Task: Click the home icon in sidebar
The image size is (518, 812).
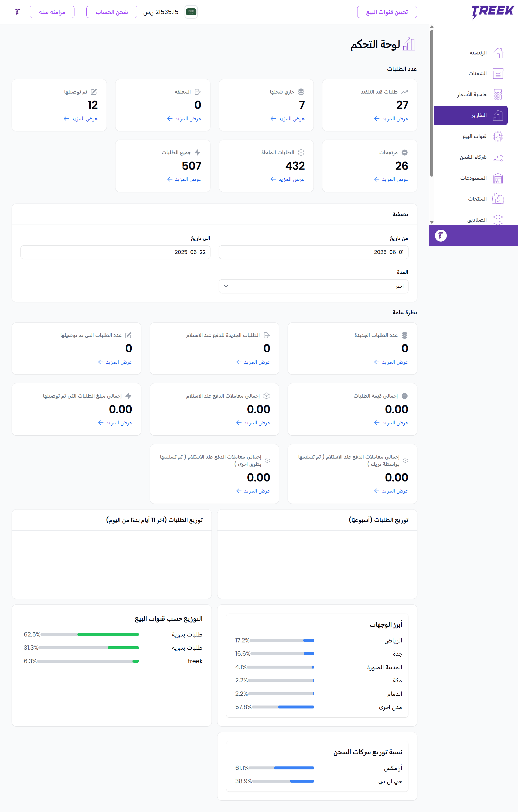Action: point(498,53)
